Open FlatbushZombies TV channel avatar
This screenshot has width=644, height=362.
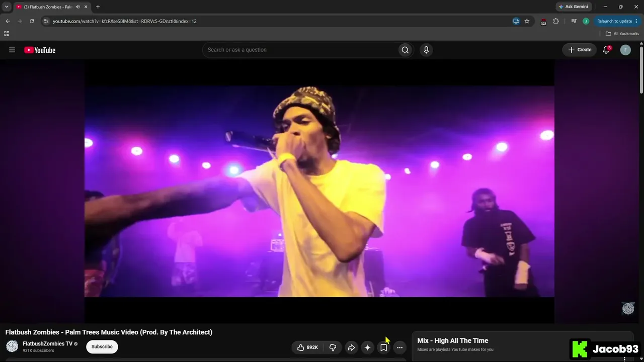point(12,346)
